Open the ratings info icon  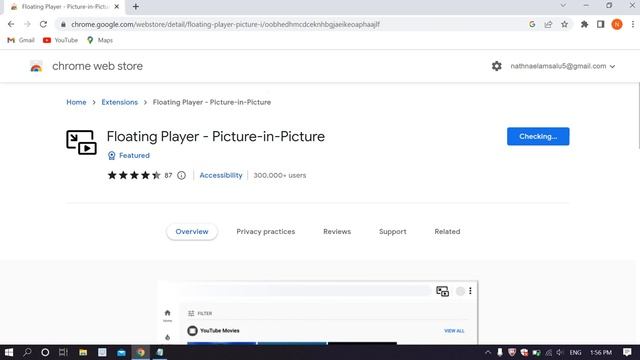tap(182, 176)
